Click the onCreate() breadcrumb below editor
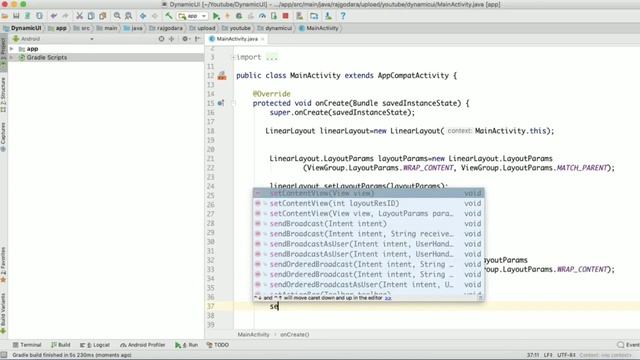The image size is (640, 360). (295, 335)
